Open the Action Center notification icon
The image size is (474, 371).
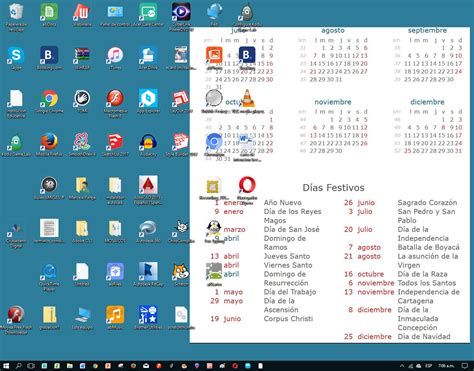(465, 366)
